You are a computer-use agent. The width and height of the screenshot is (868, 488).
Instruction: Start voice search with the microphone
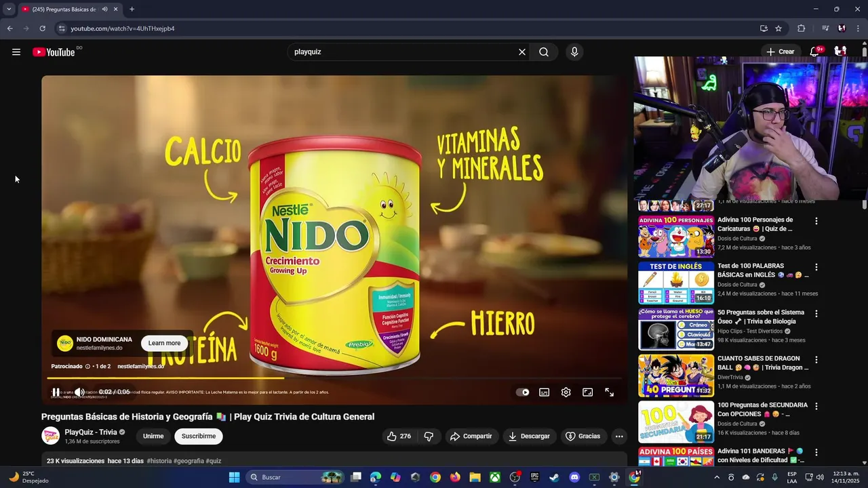[574, 52]
